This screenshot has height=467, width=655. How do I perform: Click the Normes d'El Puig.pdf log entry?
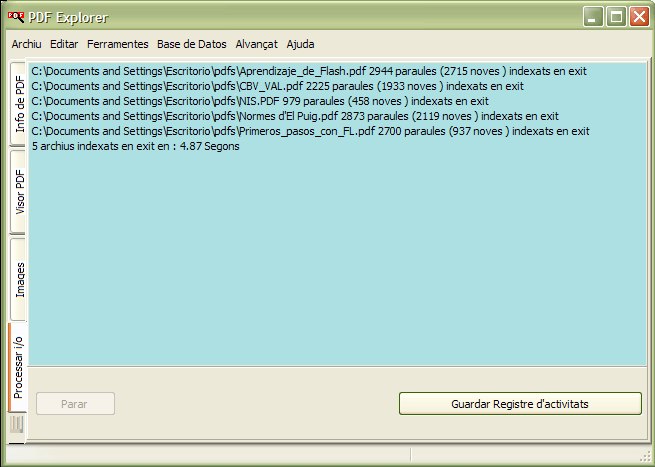click(295, 116)
